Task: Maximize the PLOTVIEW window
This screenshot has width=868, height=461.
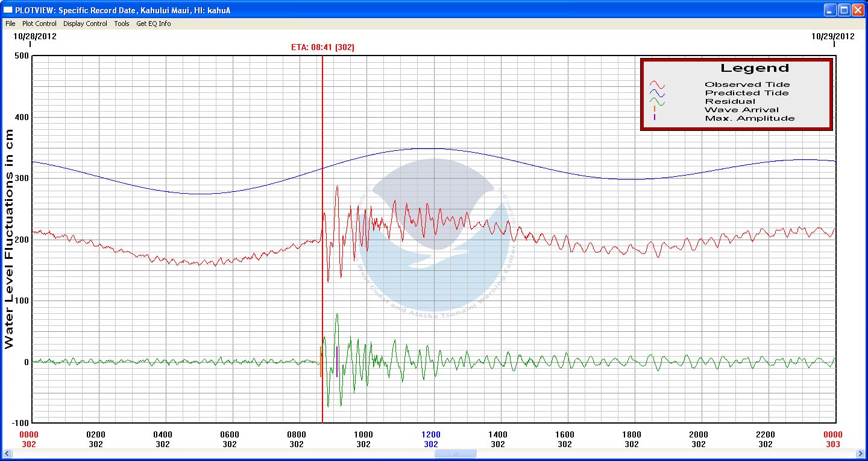Action: click(x=844, y=10)
